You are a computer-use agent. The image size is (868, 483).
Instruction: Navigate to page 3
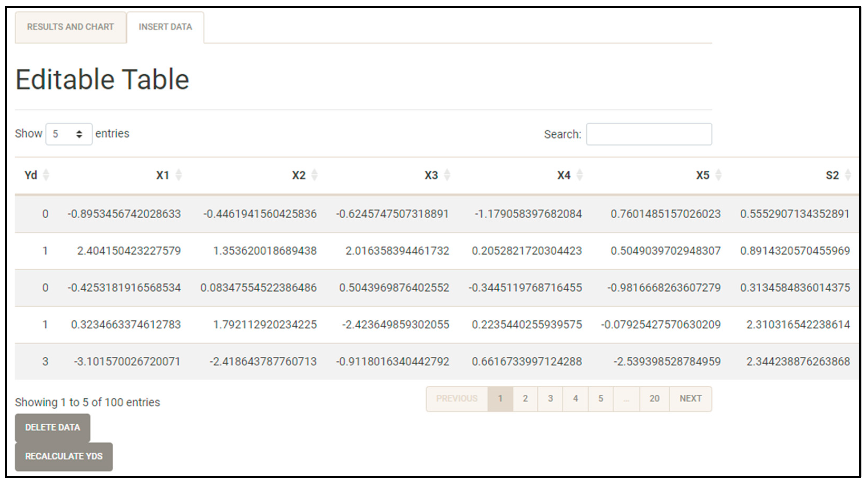point(550,399)
